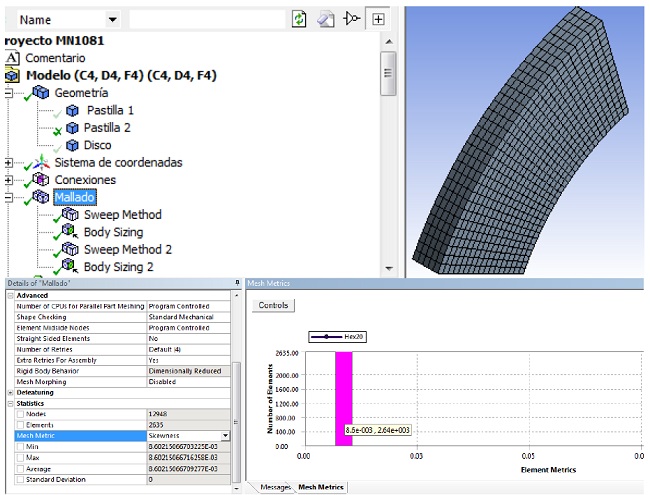Click the clear search eraser icon
The width and height of the screenshot is (650, 495).
click(x=326, y=19)
